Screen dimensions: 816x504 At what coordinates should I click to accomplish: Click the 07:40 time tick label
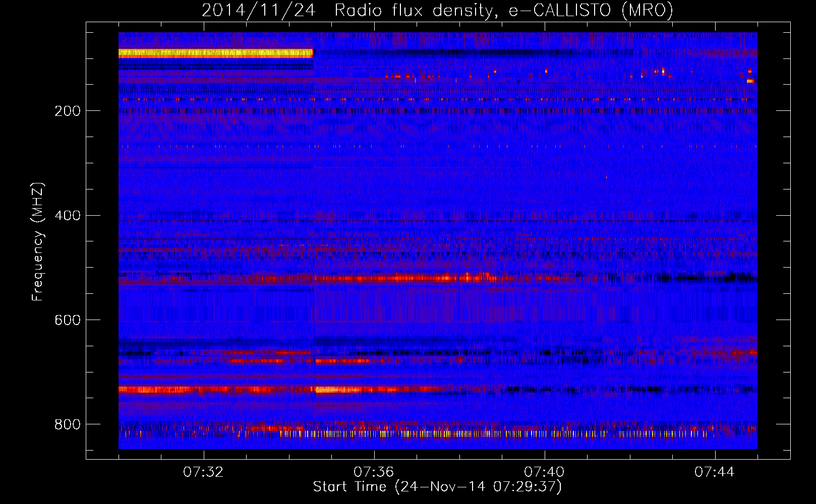[x=544, y=472]
